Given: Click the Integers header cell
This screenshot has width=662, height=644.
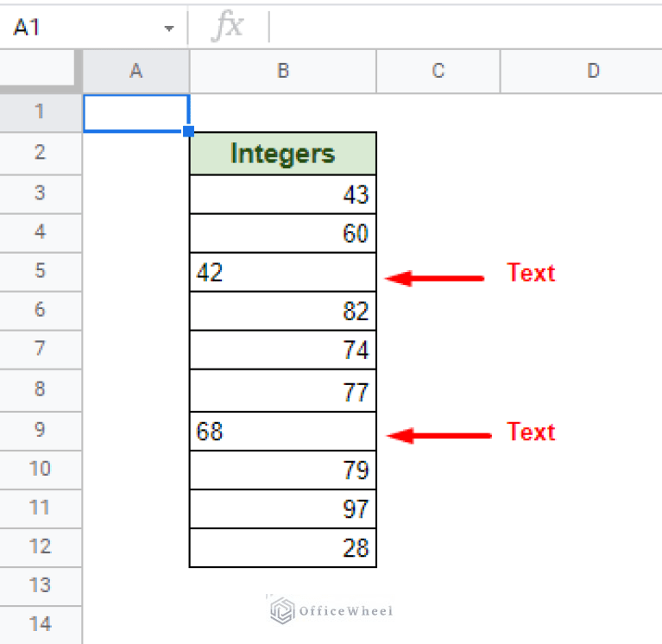Looking at the screenshot, I should (x=282, y=154).
